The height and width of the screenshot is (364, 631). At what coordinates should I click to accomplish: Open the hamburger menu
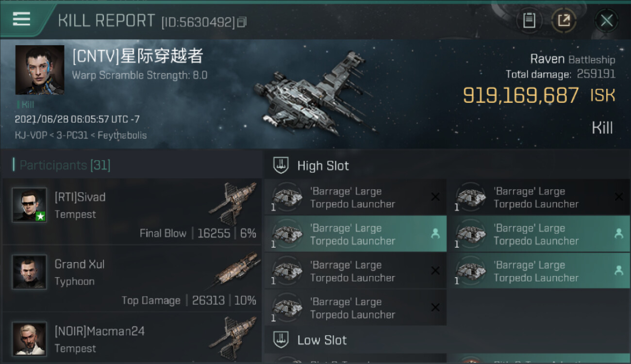click(22, 19)
